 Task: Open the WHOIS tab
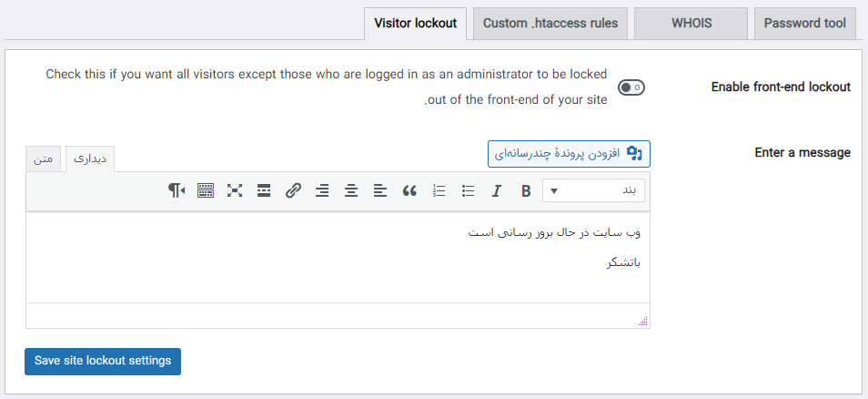coord(691,24)
